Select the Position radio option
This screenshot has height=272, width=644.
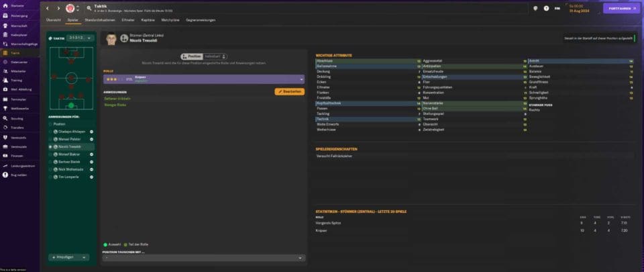coord(51,124)
